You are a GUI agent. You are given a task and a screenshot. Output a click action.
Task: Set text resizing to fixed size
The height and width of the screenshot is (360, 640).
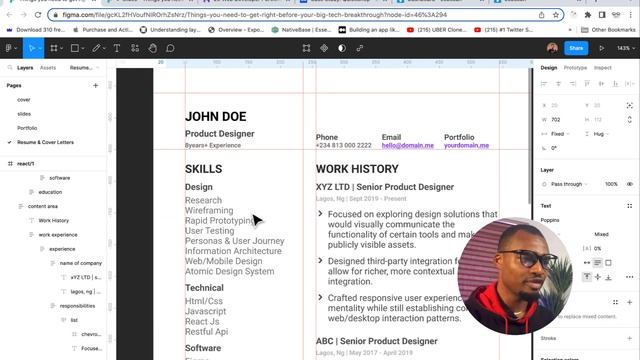[608, 263]
